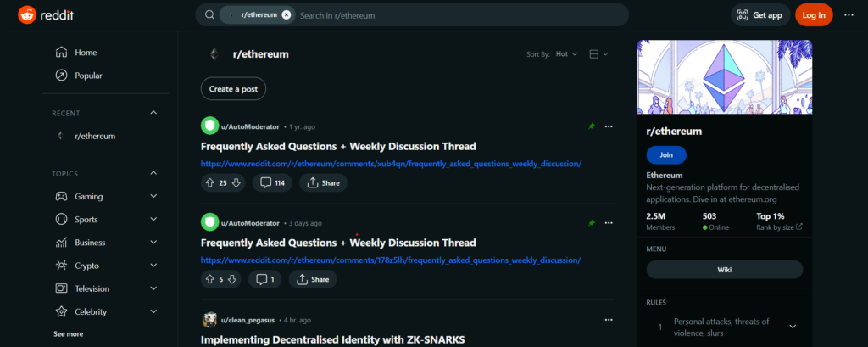Screen dimensions: 868x347
Task: Click Create a post button
Action: (233, 89)
